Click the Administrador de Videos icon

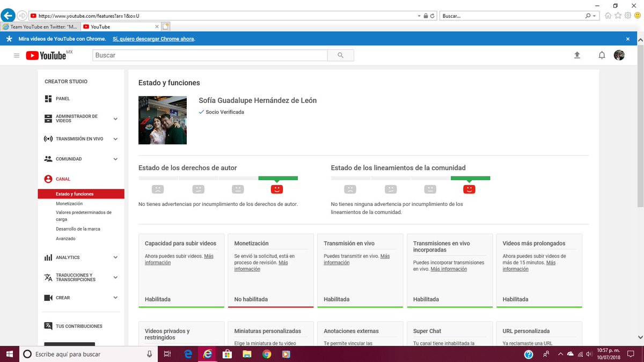pos(48,119)
